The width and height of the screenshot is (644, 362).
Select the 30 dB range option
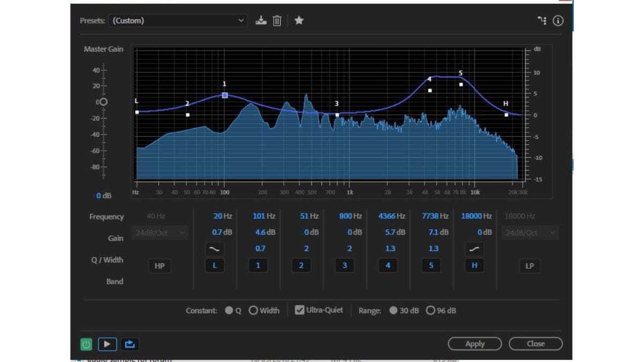(393, 311)
